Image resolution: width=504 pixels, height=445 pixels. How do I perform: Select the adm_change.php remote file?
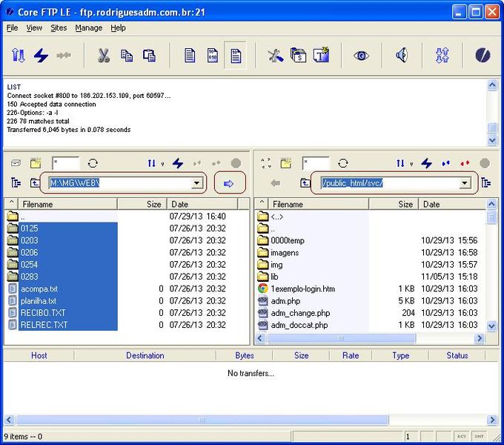(x=300, y=313)
